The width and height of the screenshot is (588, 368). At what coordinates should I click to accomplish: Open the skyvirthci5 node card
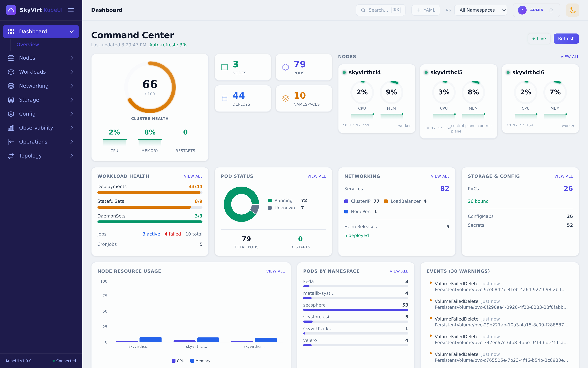click(458, 101)
